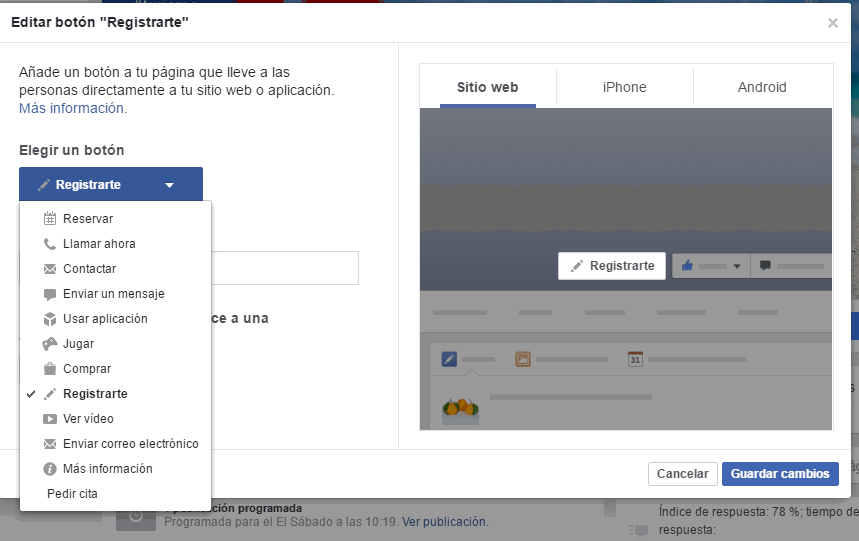The height and width of the screenshot is (541, 859).
Task: Choose Enviar correo electrónico option
Action: (115, 444)
